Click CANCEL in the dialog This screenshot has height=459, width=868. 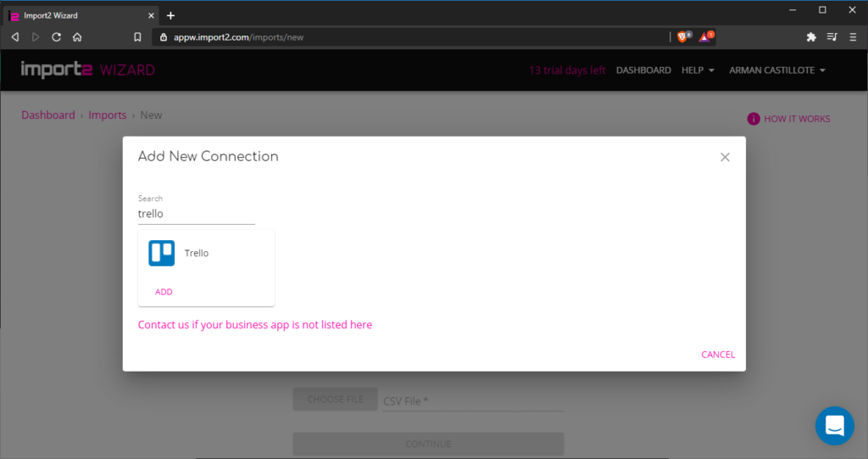click(x=717, y=355)
